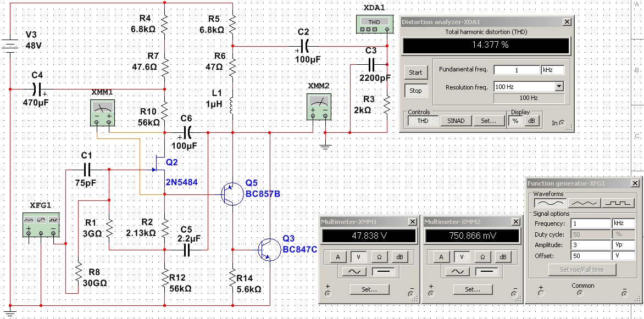Open the Resolution freq. dropdown
This screenshot has width=644, height=319.
pos(559,87)
